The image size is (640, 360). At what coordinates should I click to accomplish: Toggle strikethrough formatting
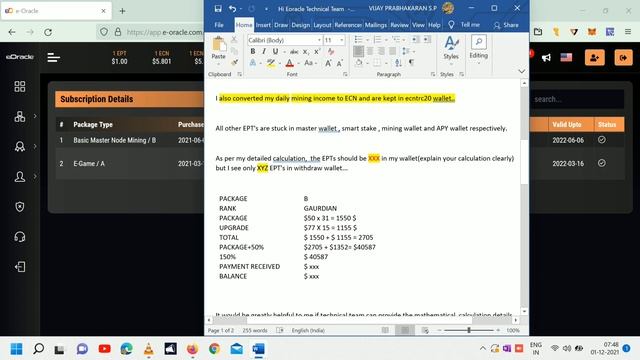point(294,51)
